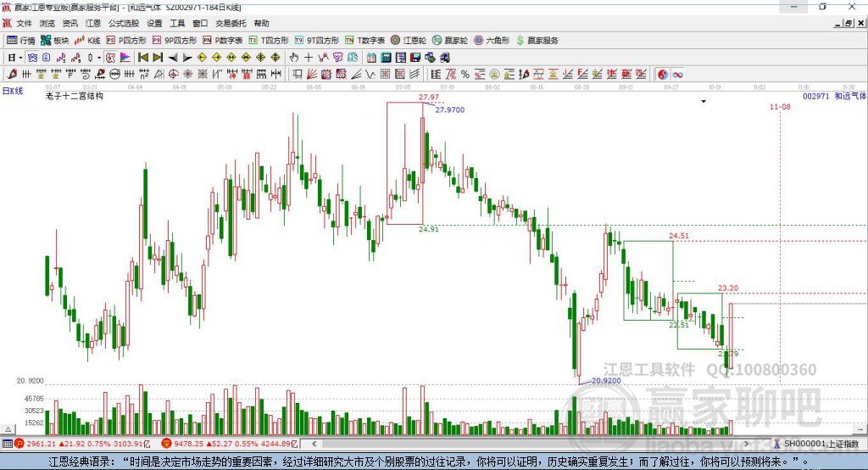Open the 9T四方形 tool

click(317, 41)
